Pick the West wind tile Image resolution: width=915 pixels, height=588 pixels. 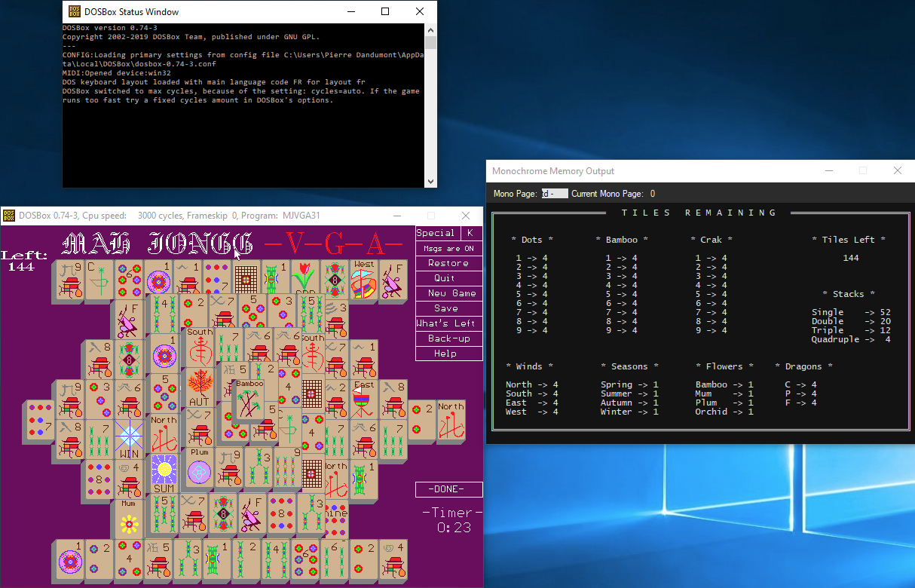tap(364, 279)
